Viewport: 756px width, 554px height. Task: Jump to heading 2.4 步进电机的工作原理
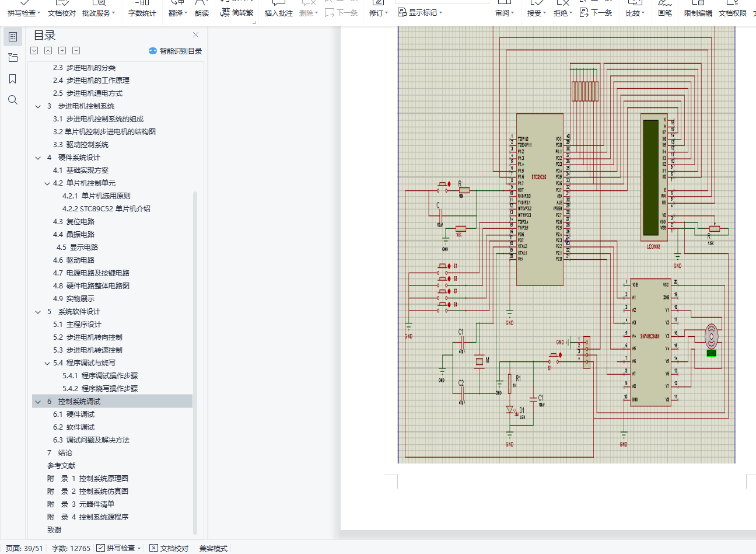92,81
